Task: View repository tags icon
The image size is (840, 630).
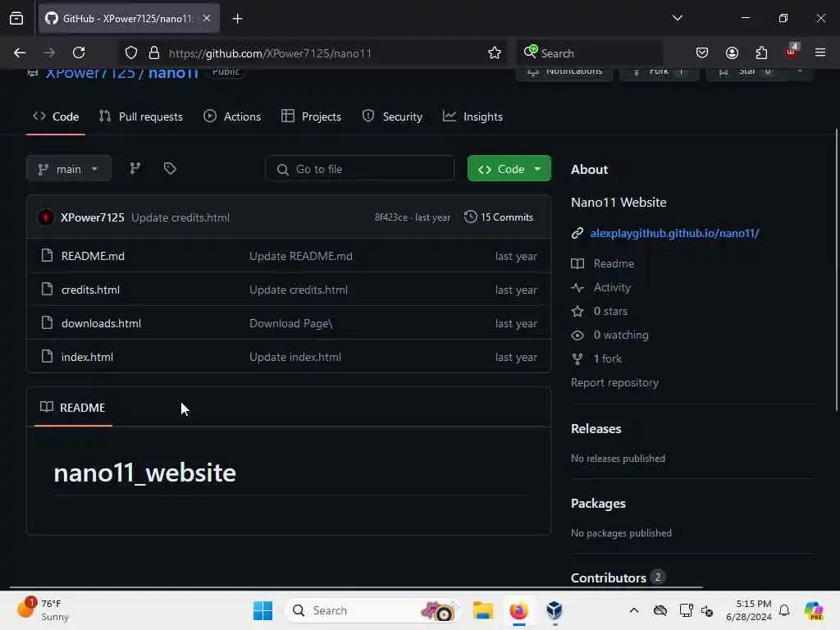Action: coord(170,168)
